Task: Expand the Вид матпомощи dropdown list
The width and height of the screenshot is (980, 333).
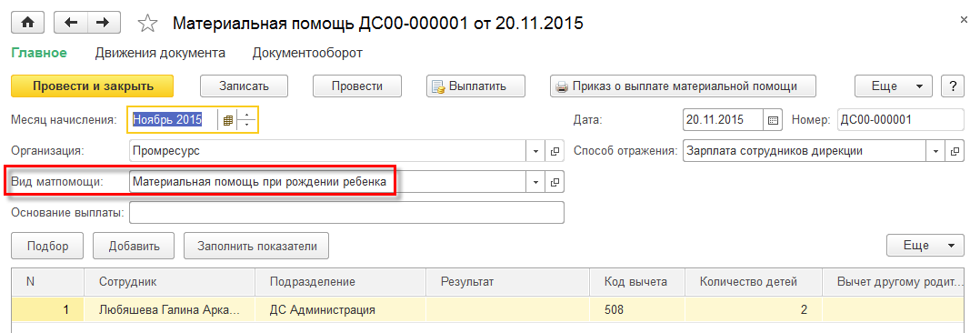Action: click(536, 182)
